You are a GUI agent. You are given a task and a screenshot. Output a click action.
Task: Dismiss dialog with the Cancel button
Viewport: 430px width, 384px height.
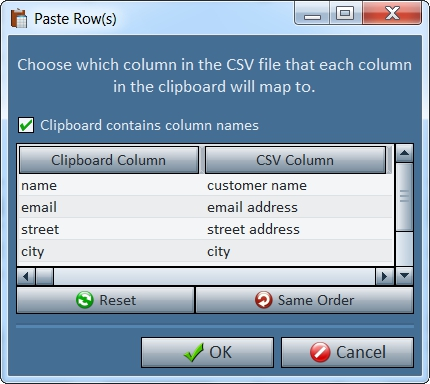(x=347, y=352)
